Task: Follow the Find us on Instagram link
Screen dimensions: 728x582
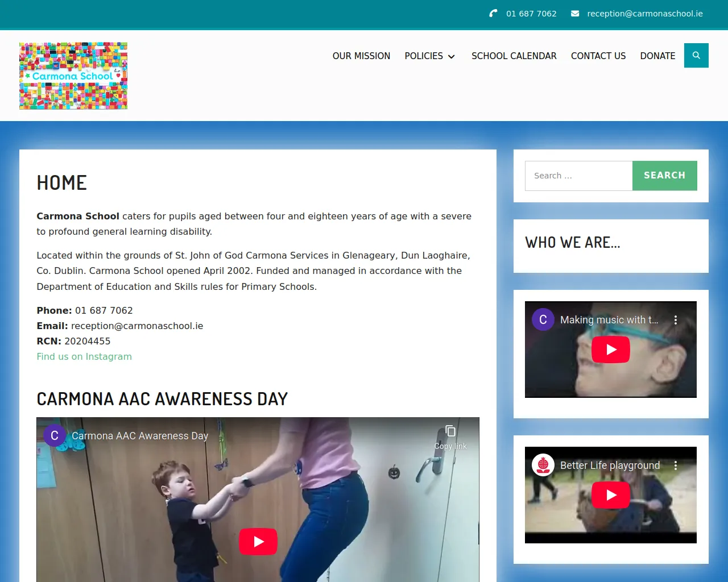Action: pos(84,356)
